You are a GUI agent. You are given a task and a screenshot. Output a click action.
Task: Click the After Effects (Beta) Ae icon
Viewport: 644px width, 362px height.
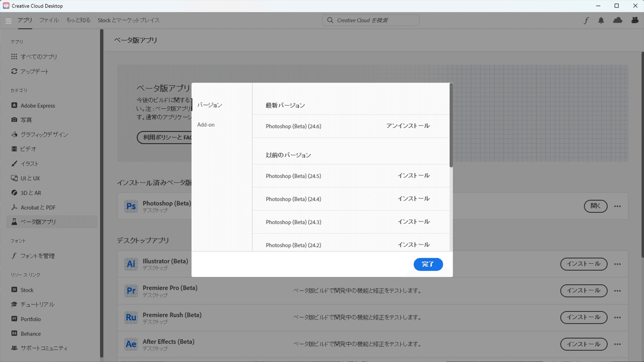[131, 344]
